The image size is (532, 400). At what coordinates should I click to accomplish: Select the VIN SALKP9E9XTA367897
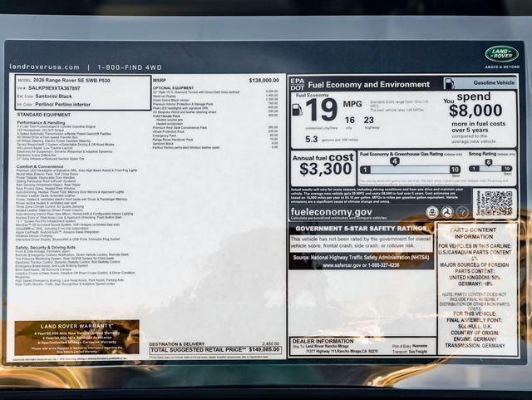(54, 88)
